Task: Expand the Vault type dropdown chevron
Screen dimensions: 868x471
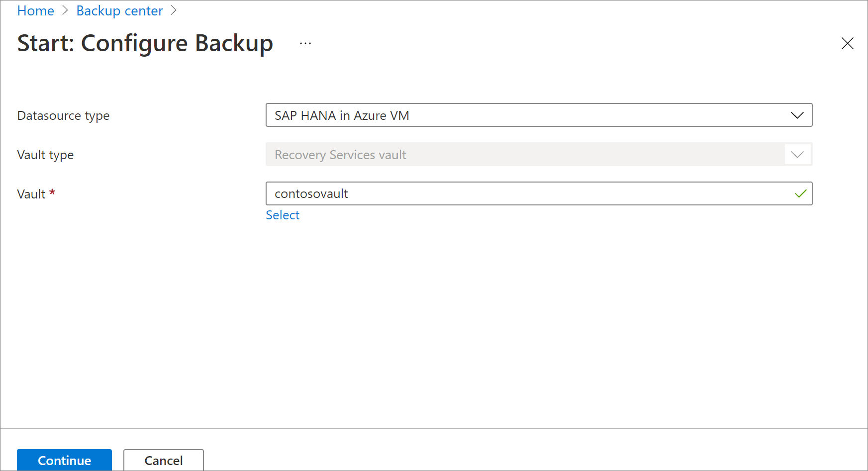Action: (797, 154)
